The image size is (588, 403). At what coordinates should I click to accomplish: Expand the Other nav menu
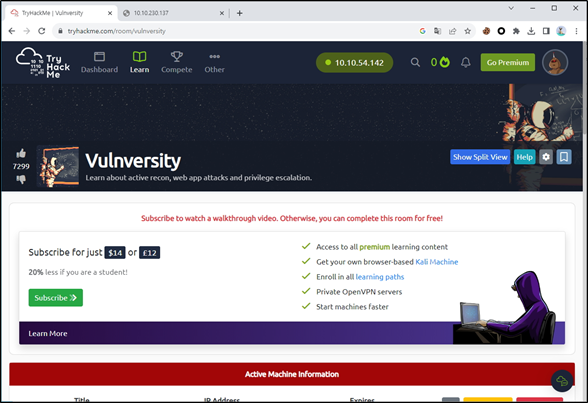(x=214, y=62)
